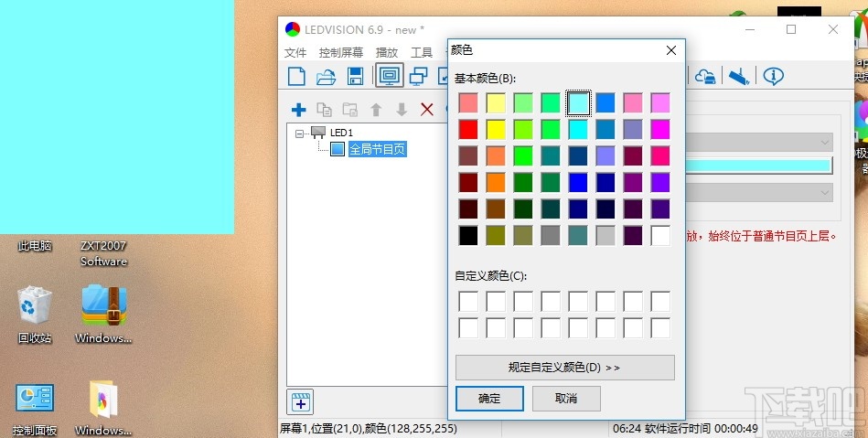Click the paste icon in the tree toolbar
The width and height of the screenshot is (868, 438).
pyautogui.click(x=350, y=110)
